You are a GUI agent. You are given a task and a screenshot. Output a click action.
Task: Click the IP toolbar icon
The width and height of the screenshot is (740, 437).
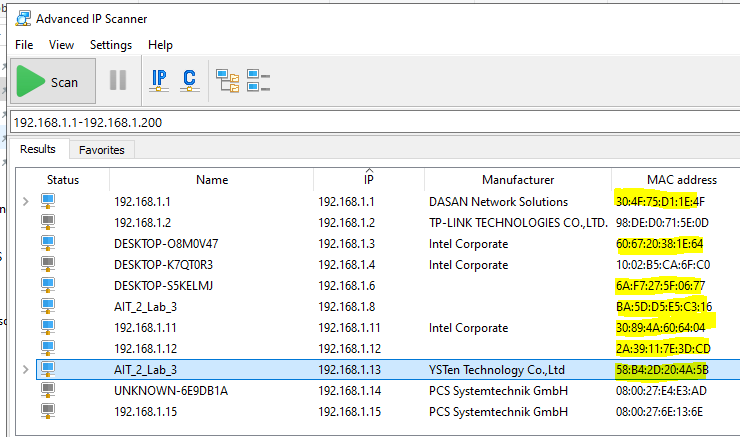(x=159, y=81)
